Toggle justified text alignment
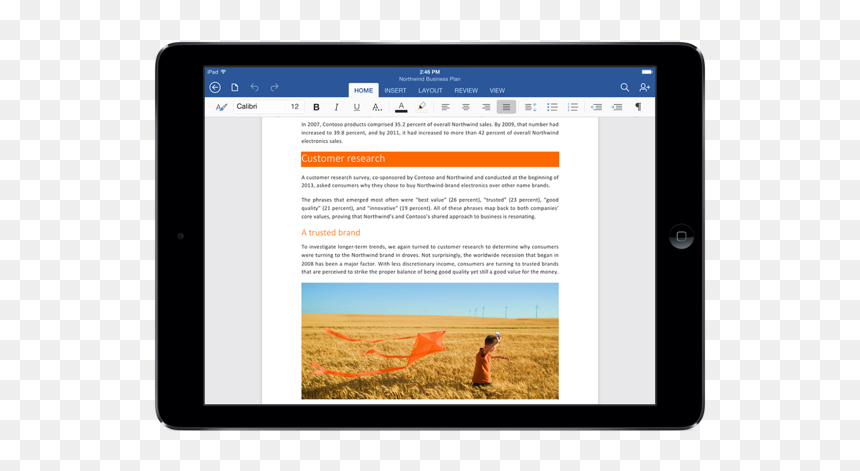 (x=506, y=107)
